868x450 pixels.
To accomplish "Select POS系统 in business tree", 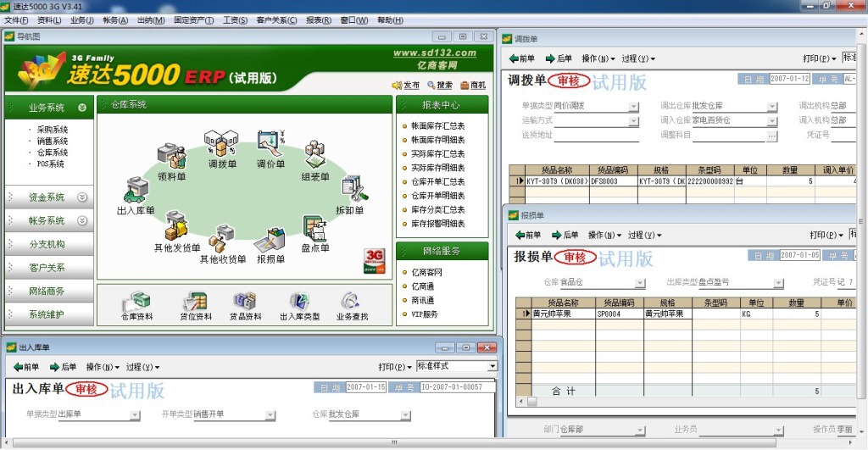I will point(50,164).
